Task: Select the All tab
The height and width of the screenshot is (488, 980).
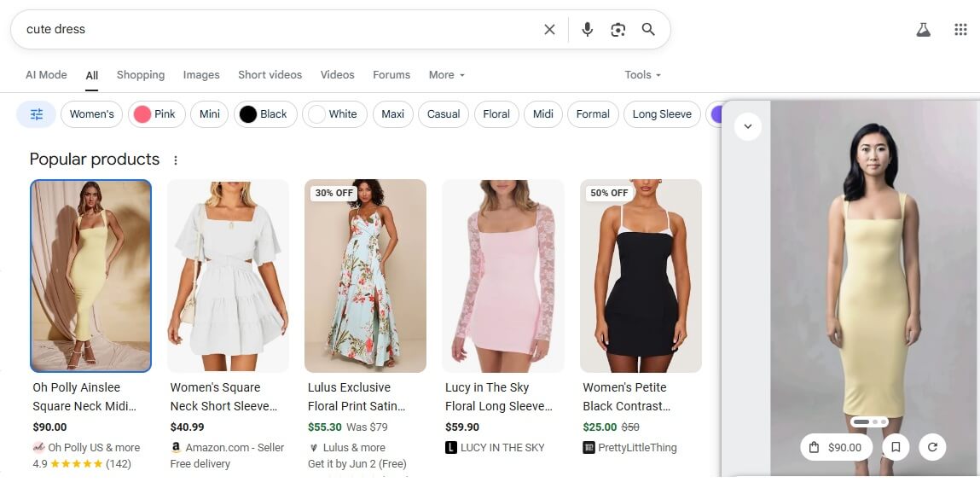Action: tap(92, 76)
